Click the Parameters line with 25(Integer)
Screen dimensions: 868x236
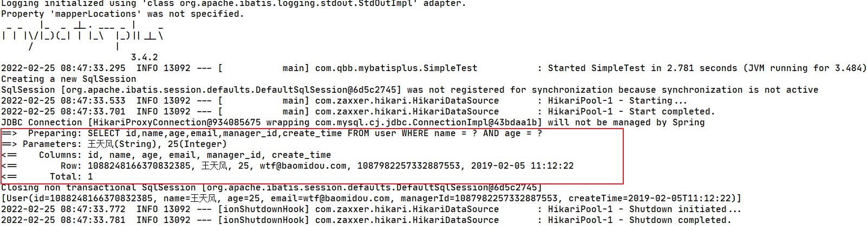tap(125, 144)
